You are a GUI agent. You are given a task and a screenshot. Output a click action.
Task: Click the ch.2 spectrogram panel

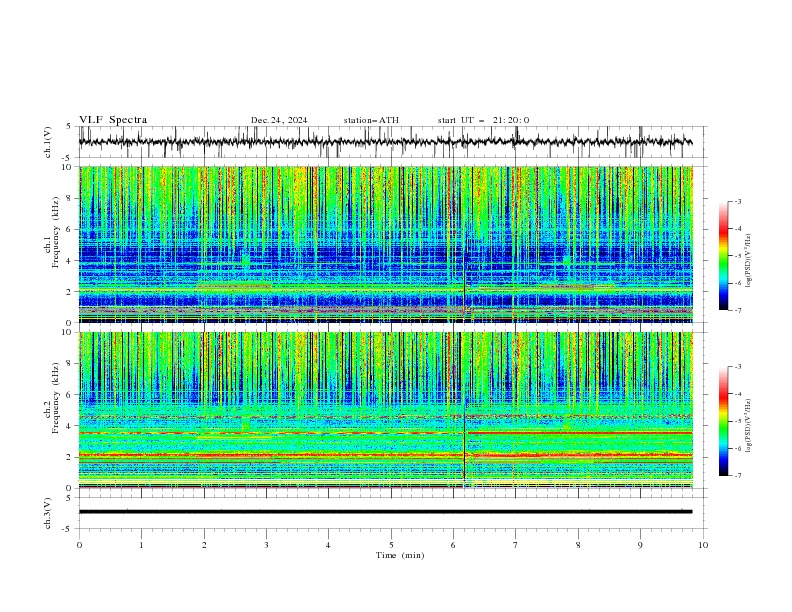tap(385, 410)
